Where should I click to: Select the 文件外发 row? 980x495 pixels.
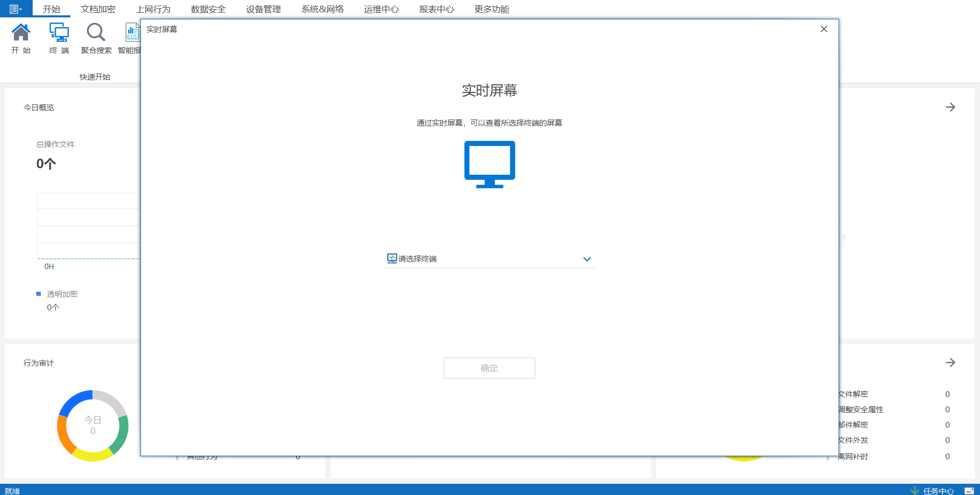tap(894, 440)
